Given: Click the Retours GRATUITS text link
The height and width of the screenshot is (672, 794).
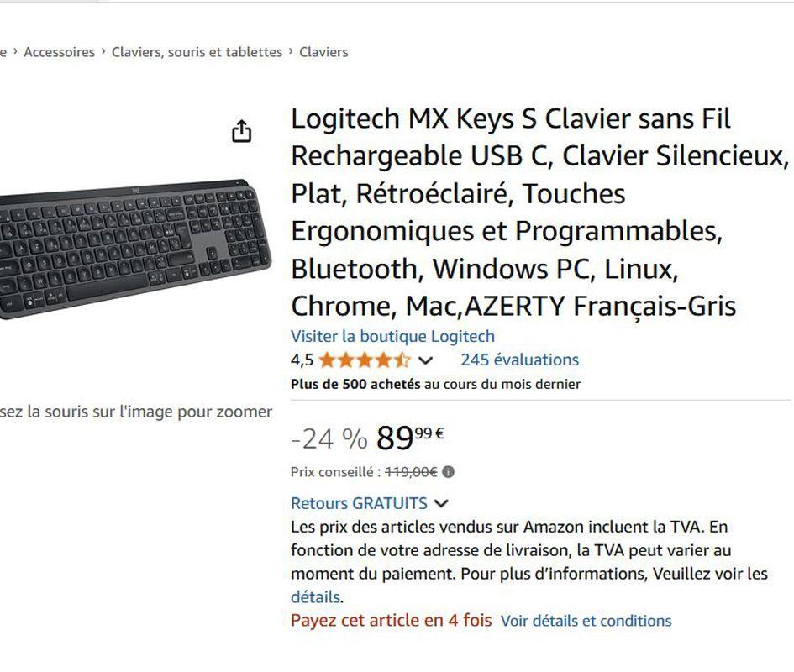Looking at the screenshot, I should [x=359, y=503].
